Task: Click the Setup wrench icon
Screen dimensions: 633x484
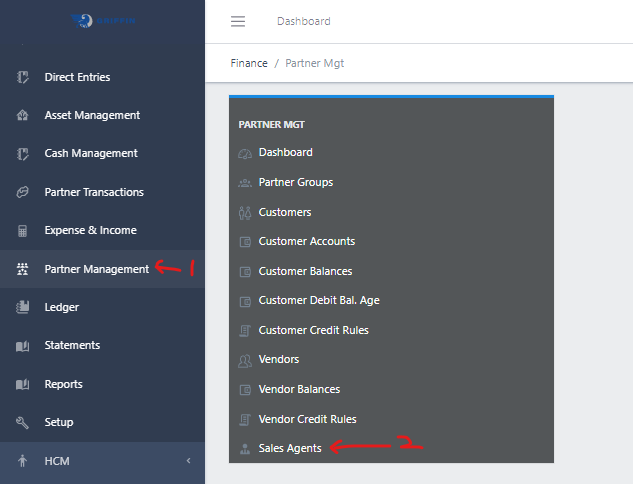Action: [x=23, y=423]
